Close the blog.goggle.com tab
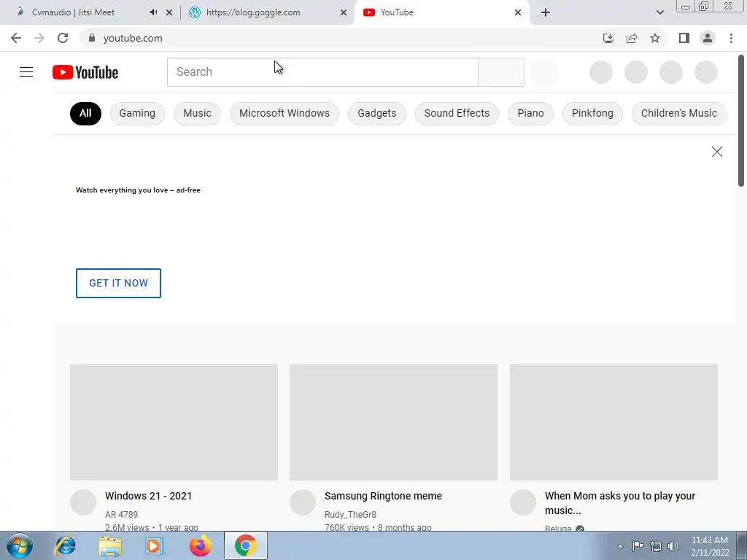This screenshot has height=560, width=747. (344, 12)
